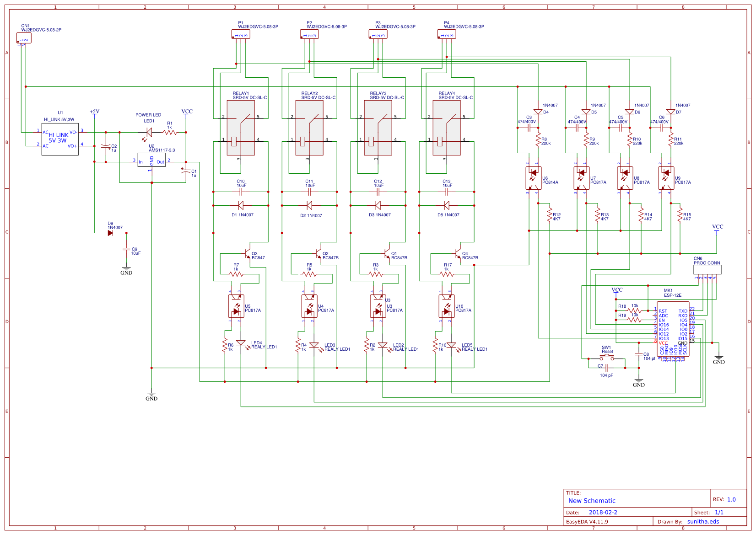Click the BC847 transistor Q3 symbol

pos(247,254)
